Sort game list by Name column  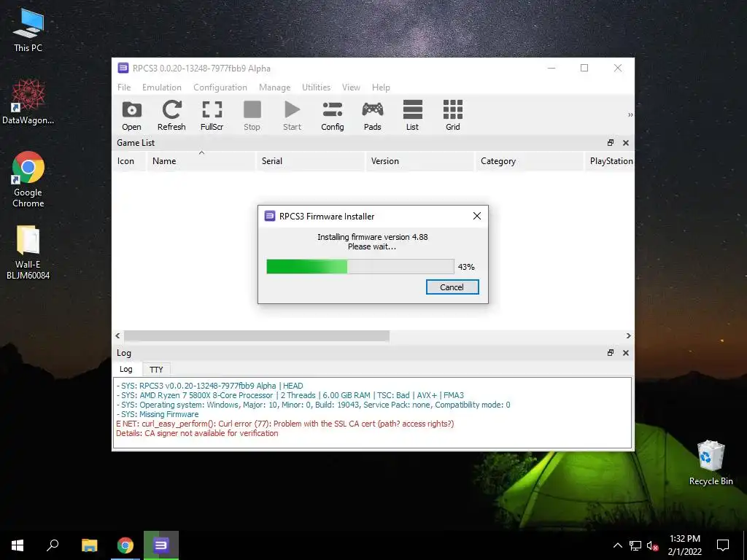201,161
